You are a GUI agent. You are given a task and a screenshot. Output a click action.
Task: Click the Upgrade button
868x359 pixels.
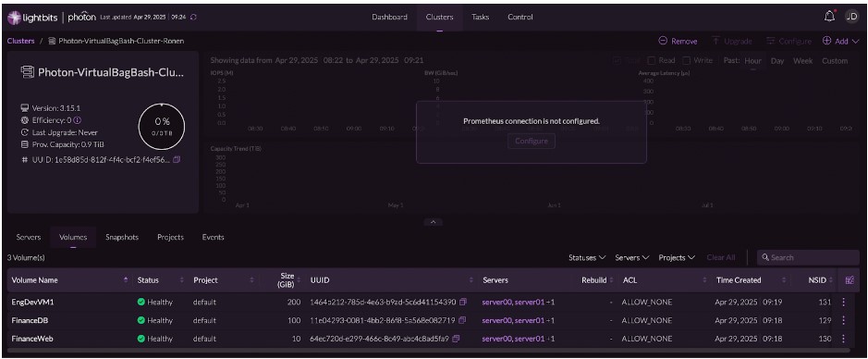point(732,41)
